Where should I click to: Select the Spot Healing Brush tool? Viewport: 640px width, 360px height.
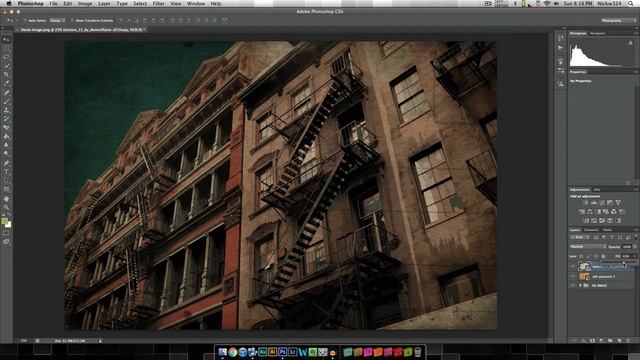pos(6,93)
